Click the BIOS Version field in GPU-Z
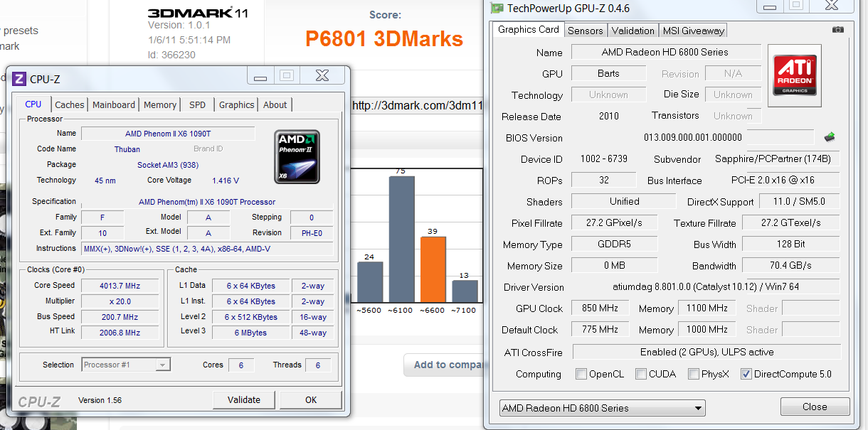Viewport: 868px width, 430px height. pos(693,137)
